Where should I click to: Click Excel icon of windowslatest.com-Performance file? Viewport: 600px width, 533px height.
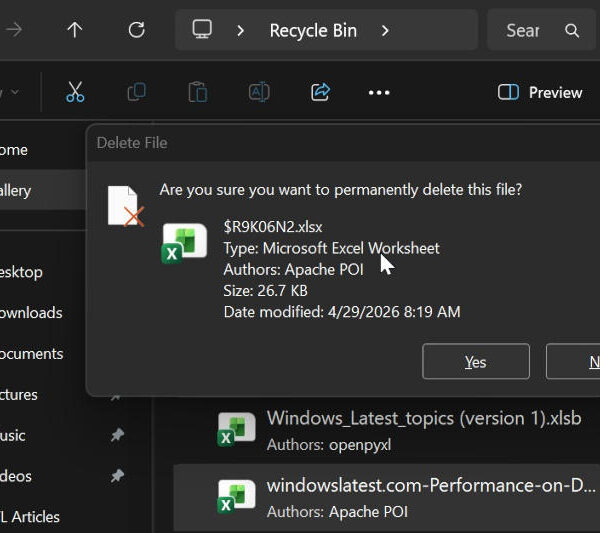pos(236,497)
